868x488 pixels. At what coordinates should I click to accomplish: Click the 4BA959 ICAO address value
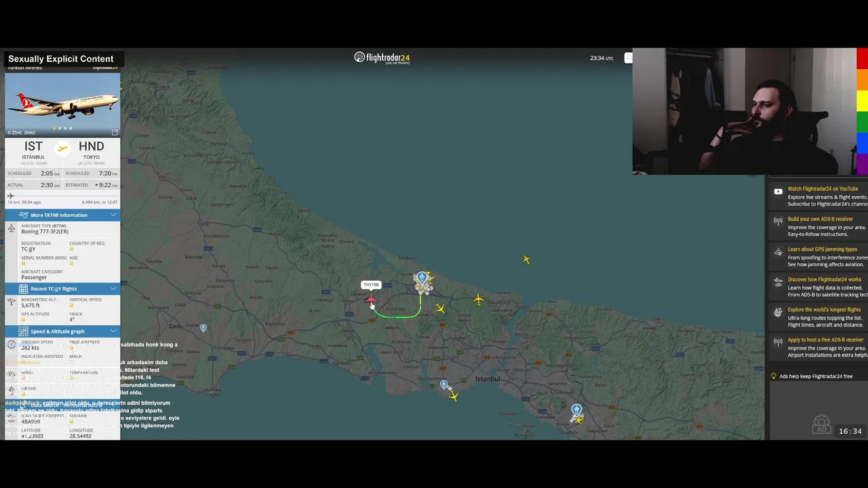[31, 421]
